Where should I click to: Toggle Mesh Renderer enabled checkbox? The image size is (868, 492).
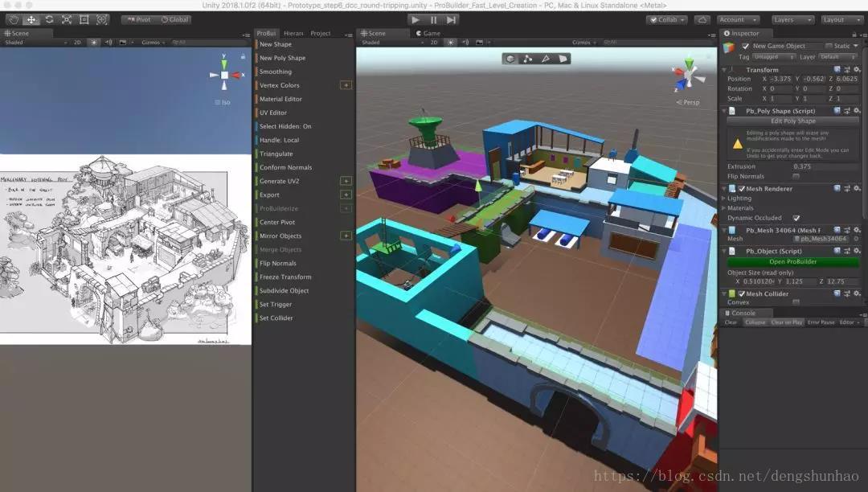[x=742, y=189]
